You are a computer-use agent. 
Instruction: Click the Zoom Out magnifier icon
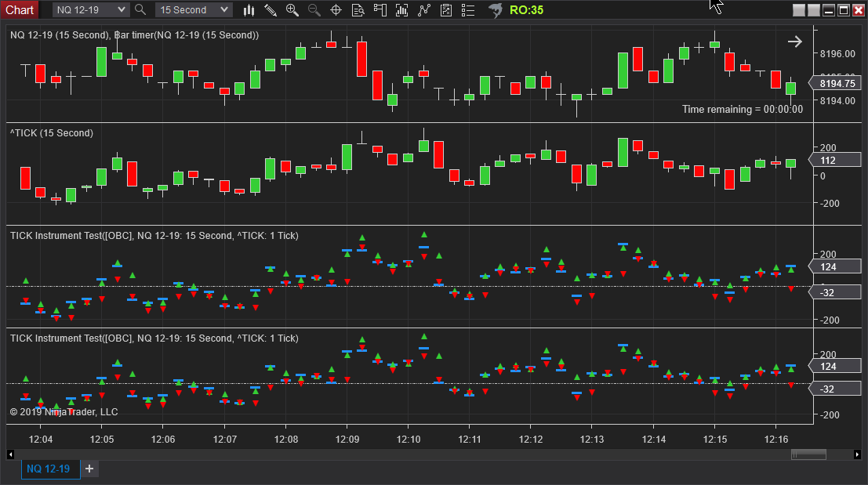(314, 10)
